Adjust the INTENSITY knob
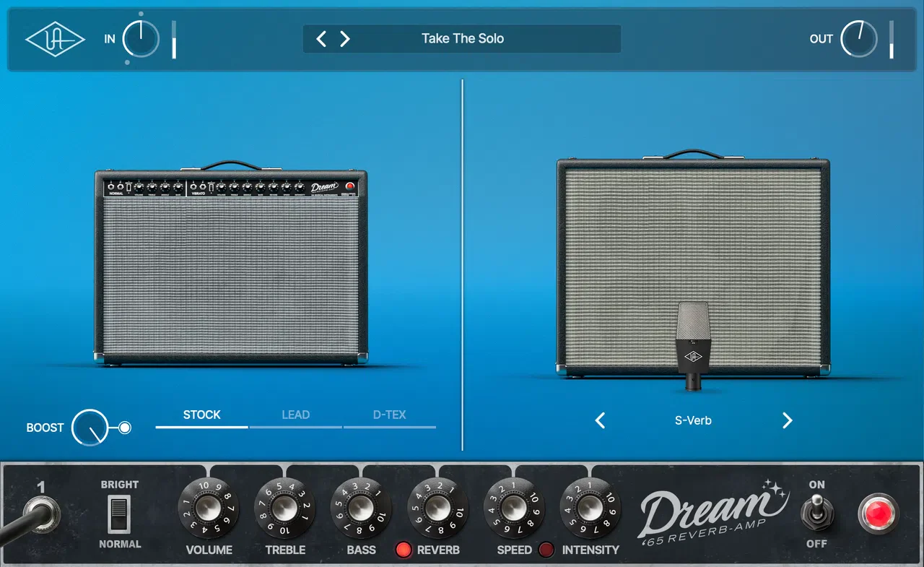This screenshot has width=924, height=567. coord(590,510)
